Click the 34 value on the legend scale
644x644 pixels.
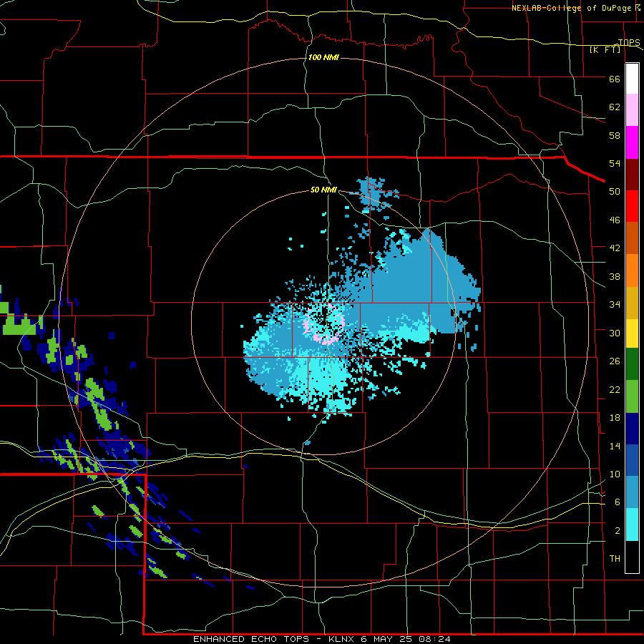tap(615, 304)
